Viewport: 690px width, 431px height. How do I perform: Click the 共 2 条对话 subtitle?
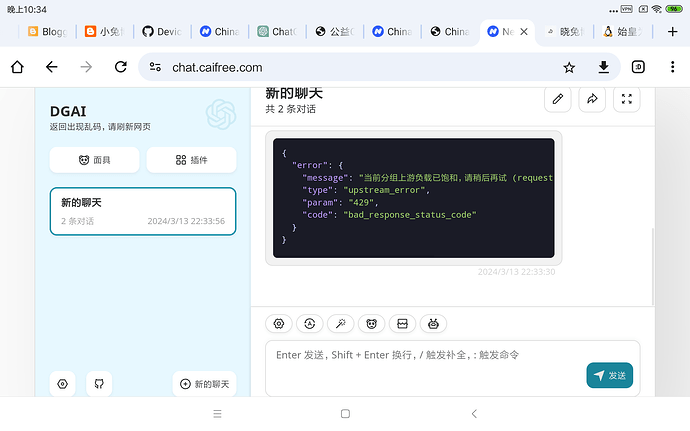(290, 109)
